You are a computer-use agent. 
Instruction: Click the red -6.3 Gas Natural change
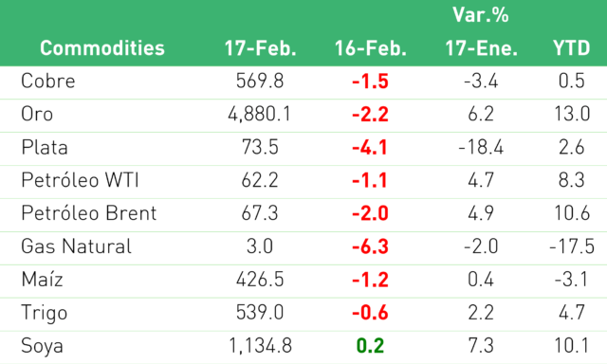(370, 246)
